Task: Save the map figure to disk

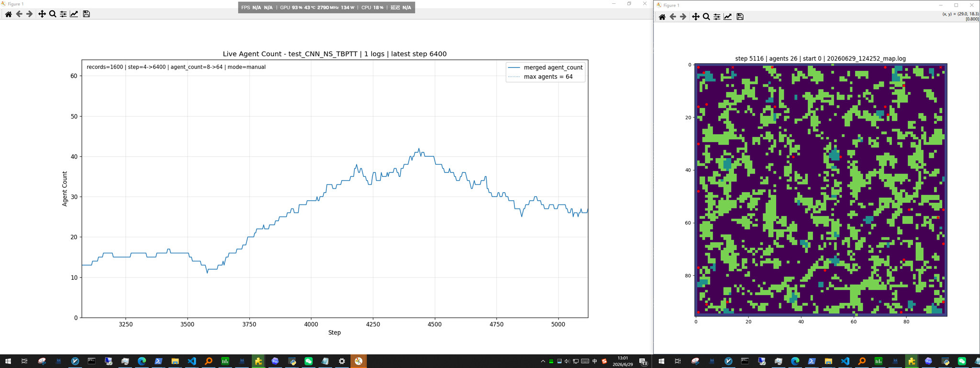Action: [x=740, y=17]
